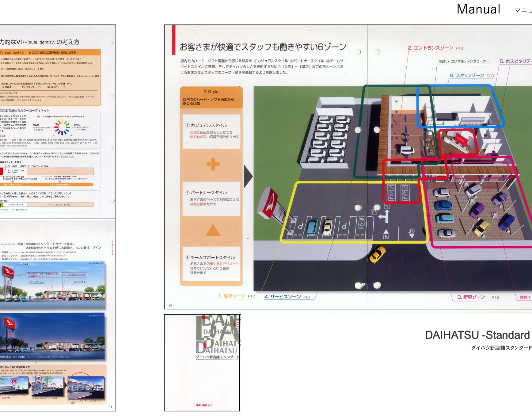Screen dimensions: 532x416
Task: Click the "待合い・コンサルティングコーナー" label
Action: click(464, 61)
